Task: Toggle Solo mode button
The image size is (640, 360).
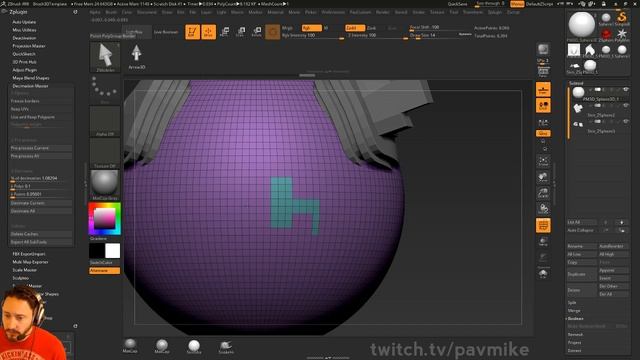Action: pos(543,274)
